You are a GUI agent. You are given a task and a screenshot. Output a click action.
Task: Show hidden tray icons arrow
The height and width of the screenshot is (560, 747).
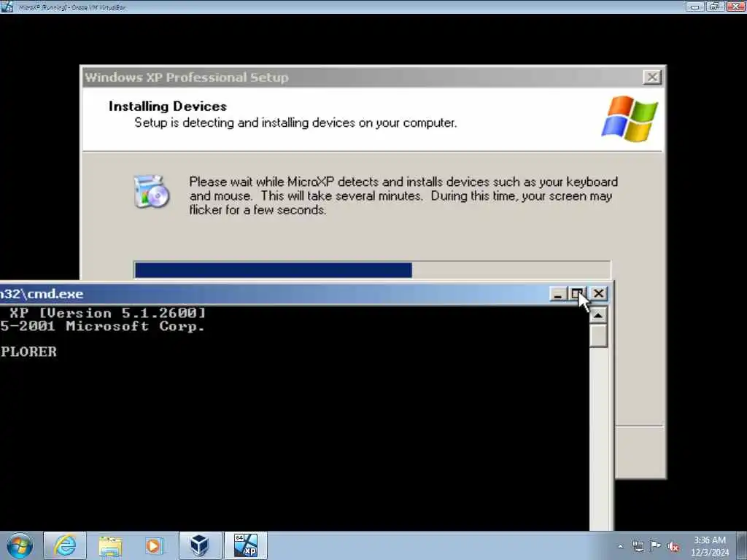(620, 547)
